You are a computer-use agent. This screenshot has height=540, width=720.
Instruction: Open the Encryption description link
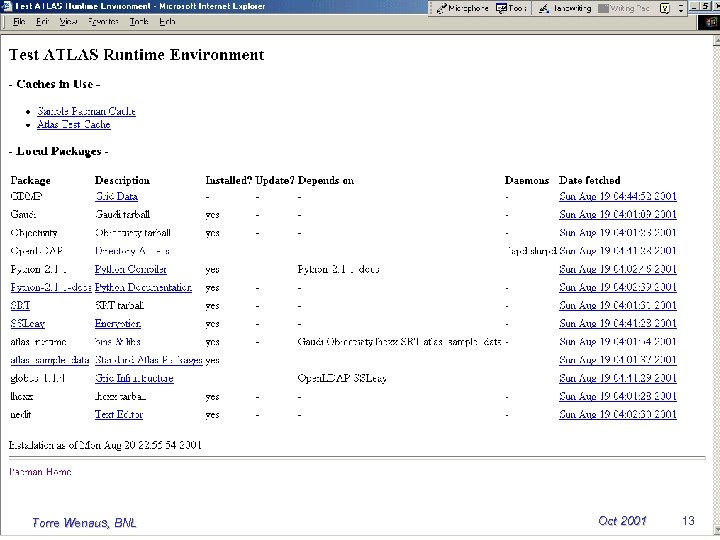(x=118, y=324)
